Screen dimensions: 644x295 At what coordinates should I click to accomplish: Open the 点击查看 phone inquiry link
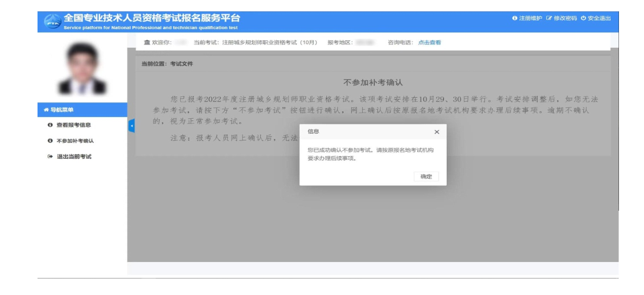(x=429, y=42)
